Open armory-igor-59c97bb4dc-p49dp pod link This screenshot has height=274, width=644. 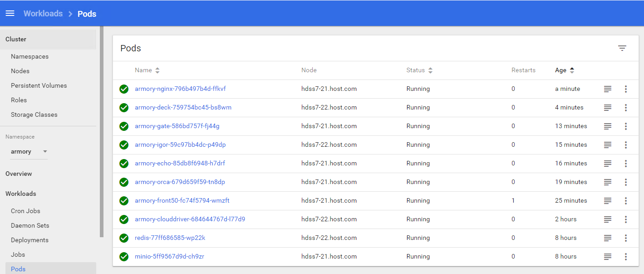coord(180,145)
